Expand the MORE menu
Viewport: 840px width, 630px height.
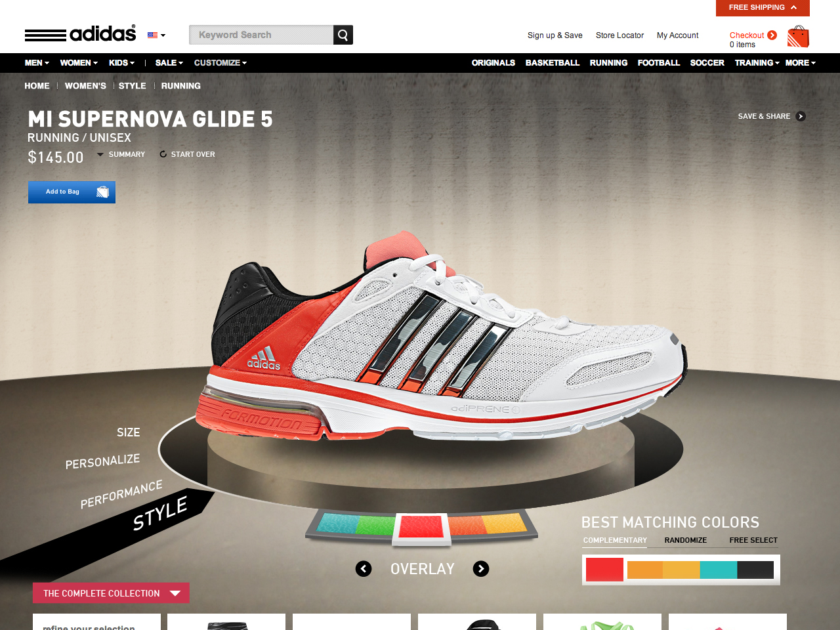(x=801, y=63)
